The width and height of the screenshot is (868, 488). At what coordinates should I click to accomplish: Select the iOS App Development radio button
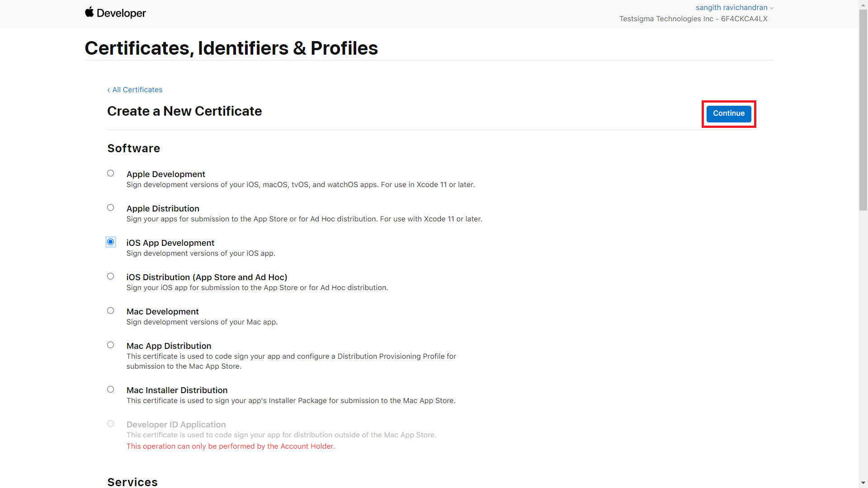[x=110, y=242]
